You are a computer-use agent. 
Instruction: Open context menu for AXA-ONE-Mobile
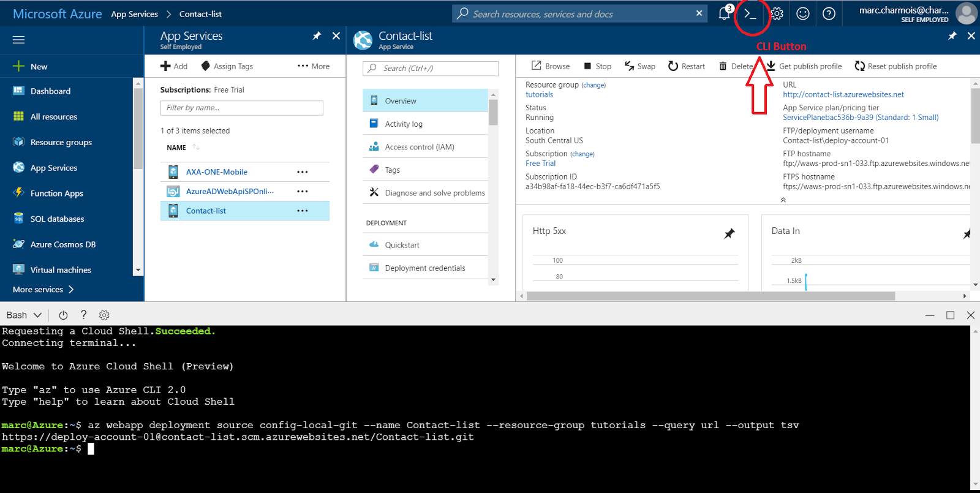pyautogui.click(x=303, y=172)
